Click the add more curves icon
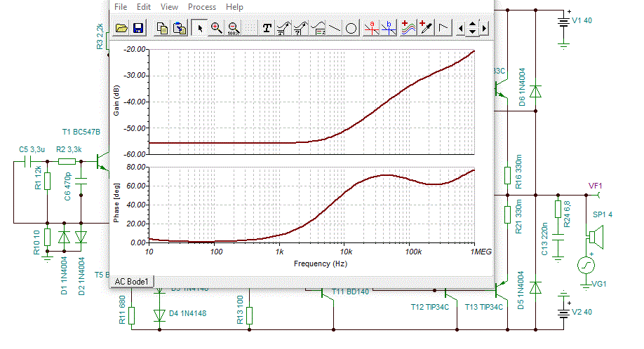The image size is (644, 349). click(409, 28)
